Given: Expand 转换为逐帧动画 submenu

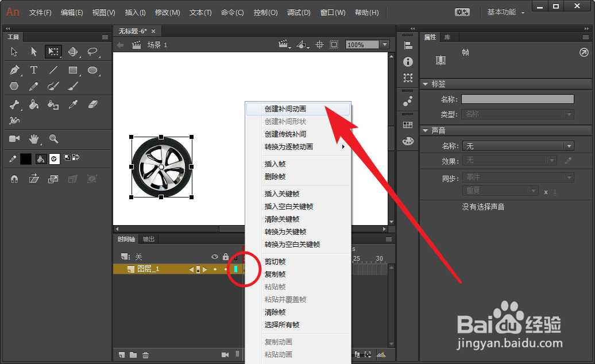Looking at the screenshot, I should tap(298, 147).
